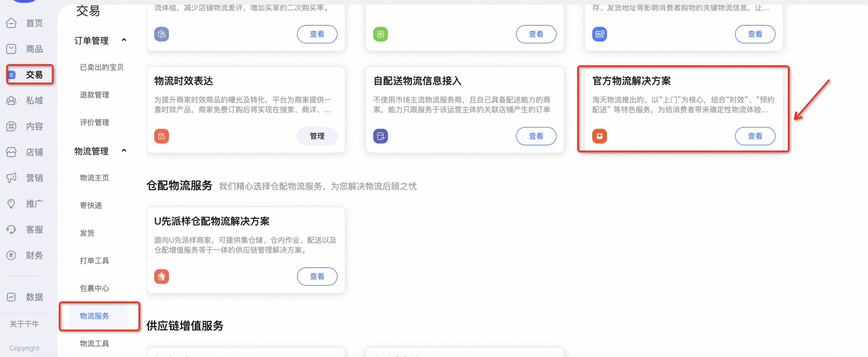Click the blue chart-search icon in top-right card

point(599,34)
